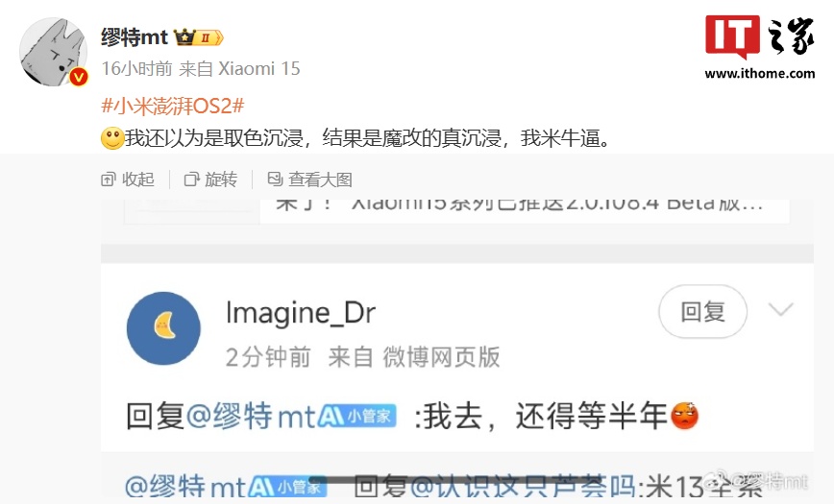Click the AI小管家 badge in reply
Screen dimensions: 834x504
pos(356,416)
